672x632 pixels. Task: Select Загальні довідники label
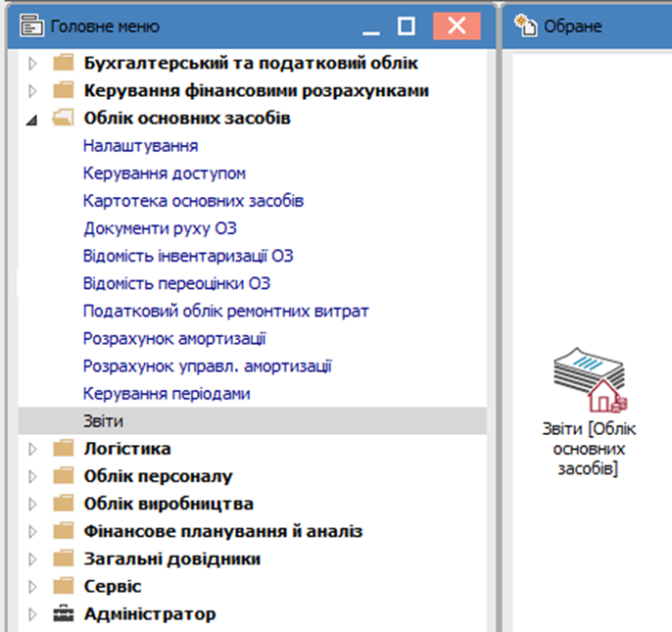(x=172, y=559)
